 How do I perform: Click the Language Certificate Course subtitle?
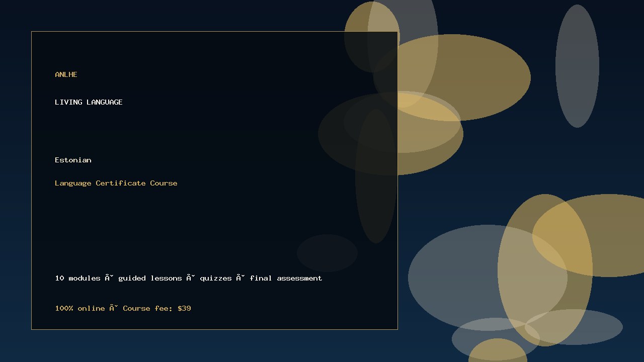[x=116, y=183]
